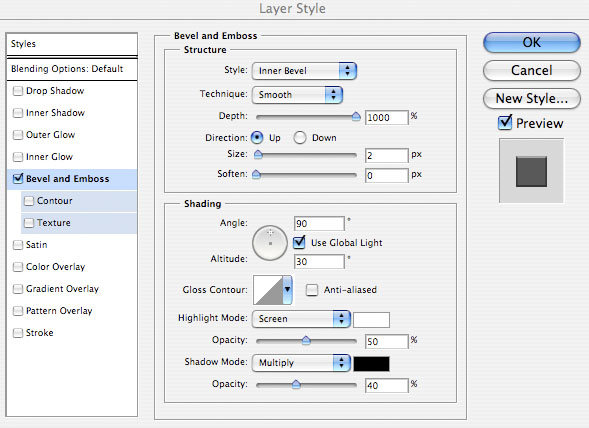Open the Shadow Mode dropdown showing Multiply
The width and height of the screenshot is (589, 428).
[301, 363]
